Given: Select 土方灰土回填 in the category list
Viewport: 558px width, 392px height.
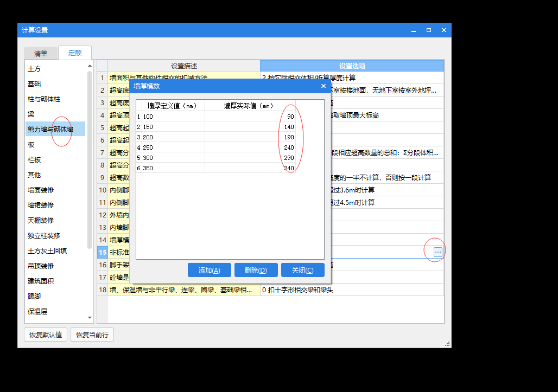Looking at the screenshot, I should [x=55, y=251].
